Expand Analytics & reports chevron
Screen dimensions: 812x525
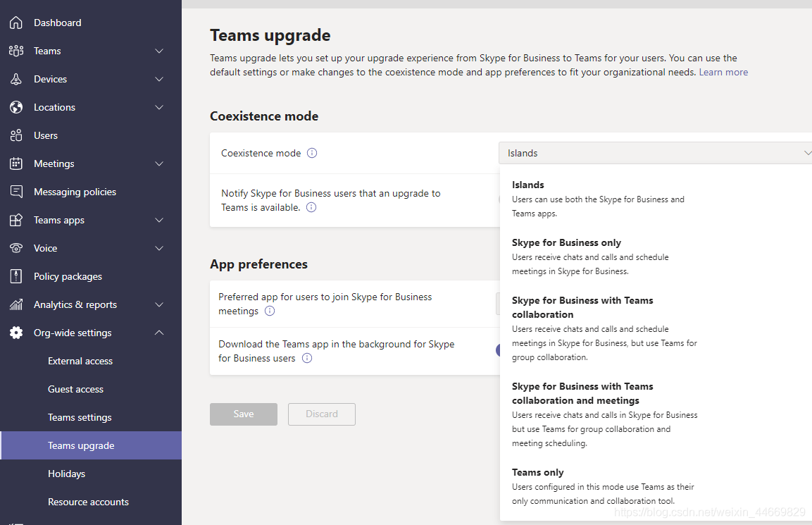point(159,304)
